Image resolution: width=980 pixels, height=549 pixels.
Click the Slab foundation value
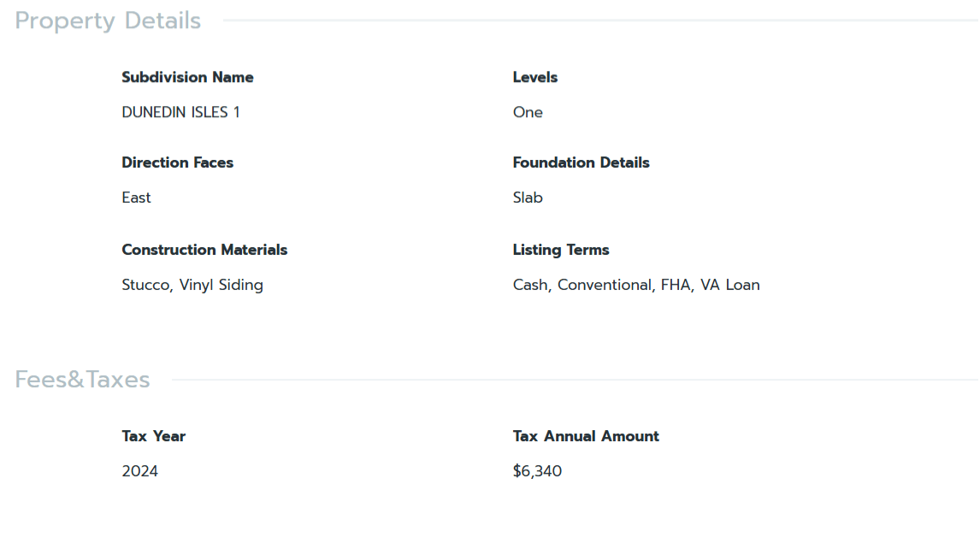528,198
